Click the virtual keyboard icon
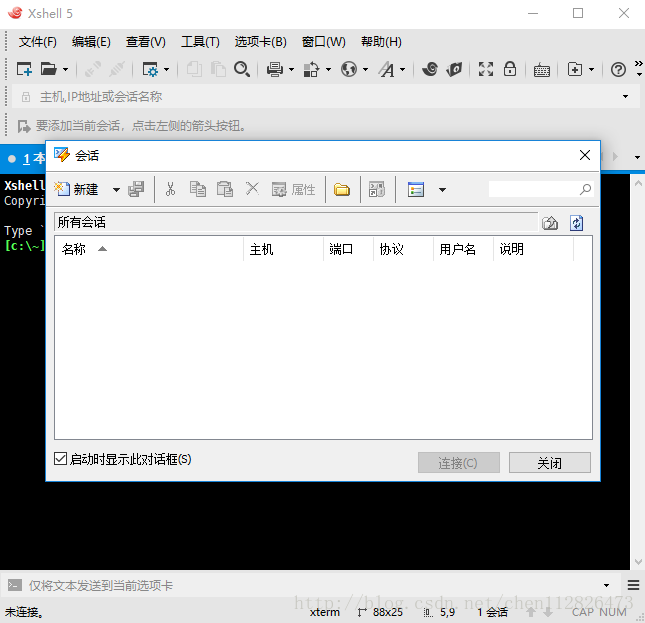 542,70
